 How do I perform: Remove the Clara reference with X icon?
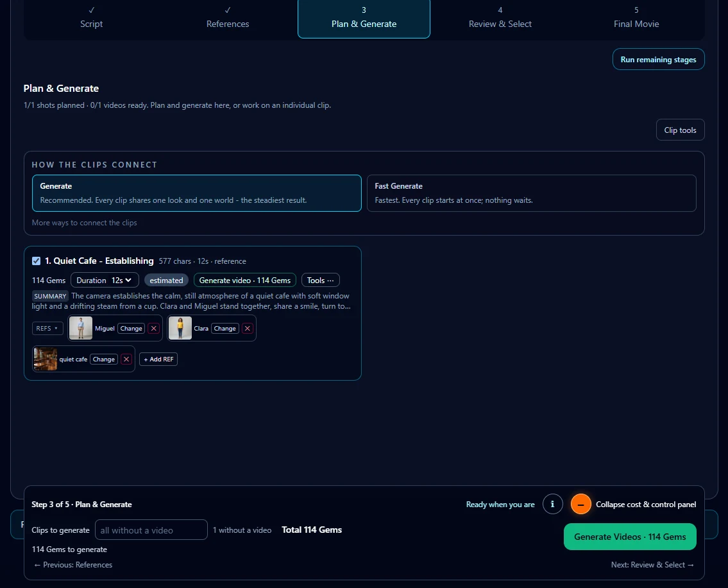[248, 328]
